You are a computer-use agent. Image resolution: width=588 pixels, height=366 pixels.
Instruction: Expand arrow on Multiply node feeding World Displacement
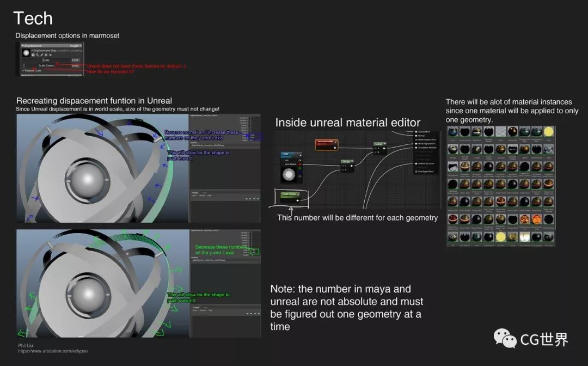(385, 144)
